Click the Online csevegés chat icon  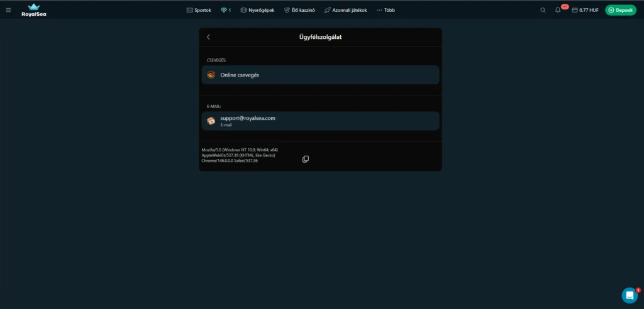pyautogui.click(x=211, y=75)
